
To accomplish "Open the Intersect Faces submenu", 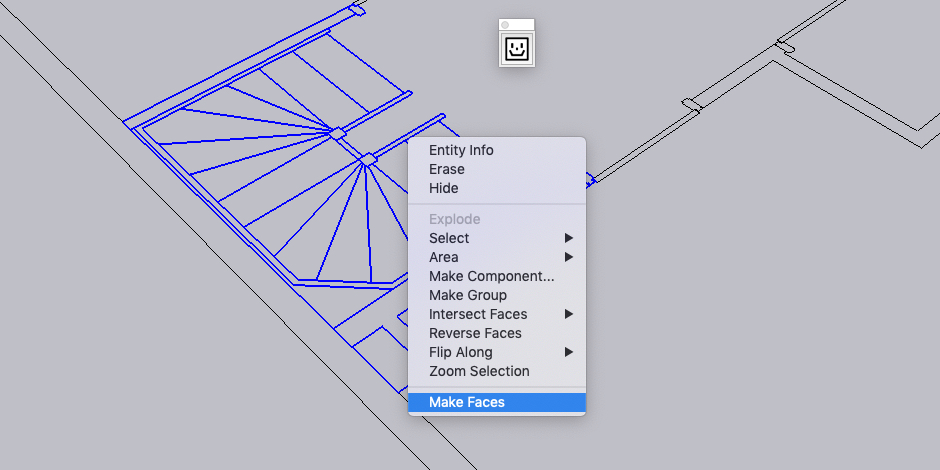I will [x=496, y=314].
